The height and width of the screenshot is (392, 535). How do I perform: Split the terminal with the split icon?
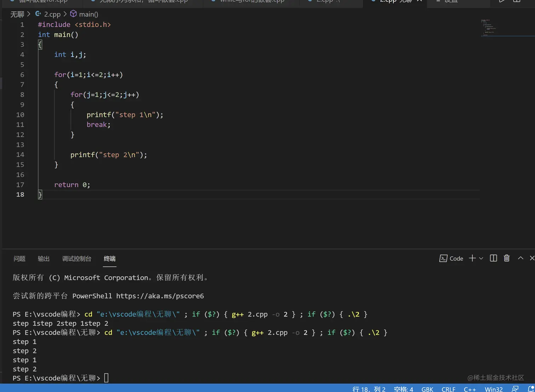(493, 258)
